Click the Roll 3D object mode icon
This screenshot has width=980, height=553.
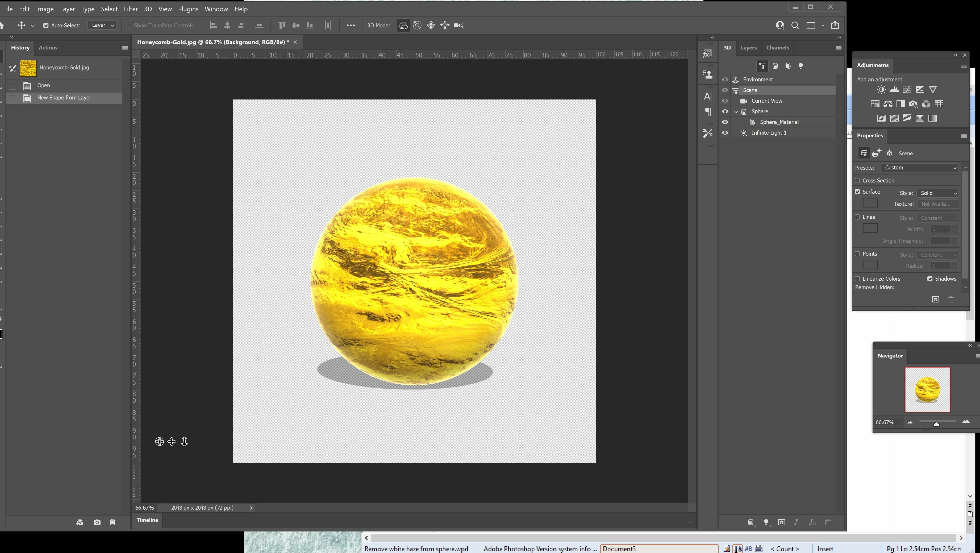coord(417,26)
